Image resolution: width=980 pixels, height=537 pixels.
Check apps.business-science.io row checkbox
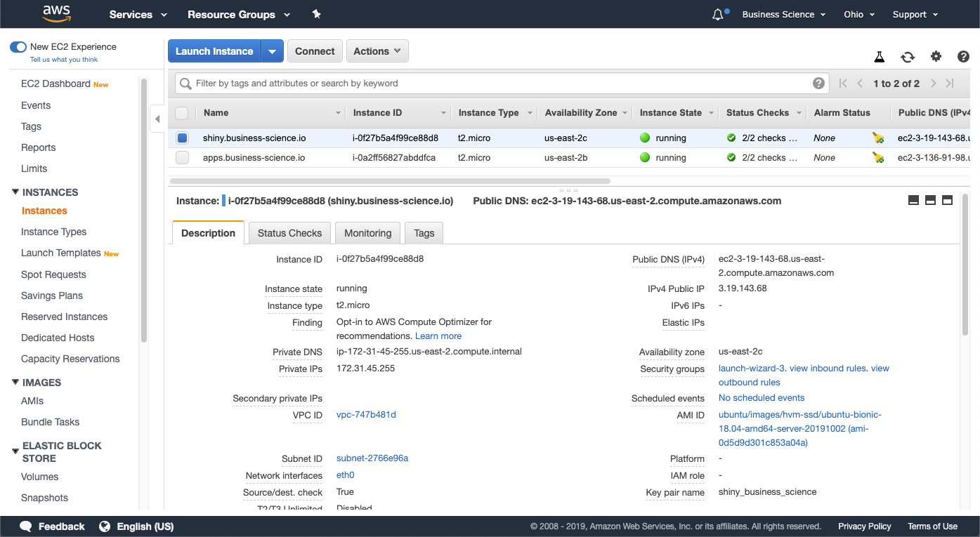pos(182,158)
